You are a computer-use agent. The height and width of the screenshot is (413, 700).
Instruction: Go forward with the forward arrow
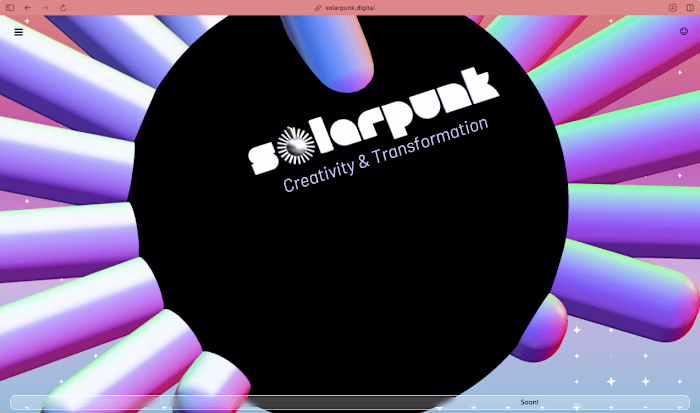click(45, 8)
